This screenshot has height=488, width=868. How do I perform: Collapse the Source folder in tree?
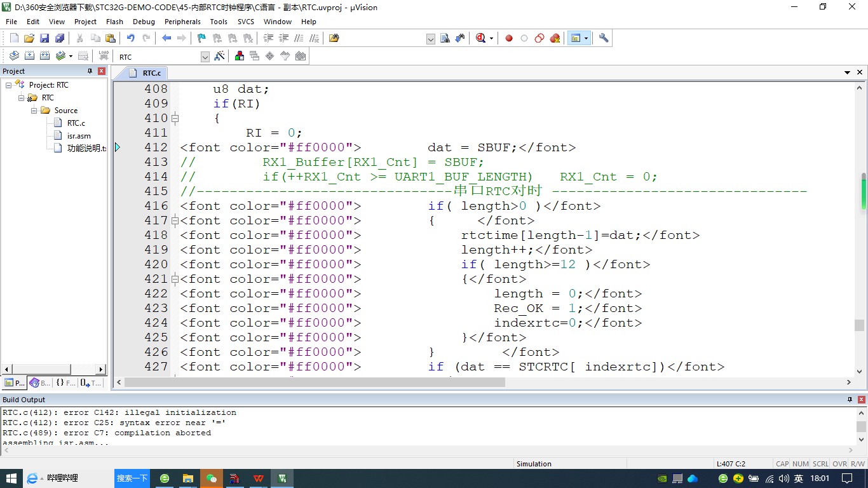34,111
